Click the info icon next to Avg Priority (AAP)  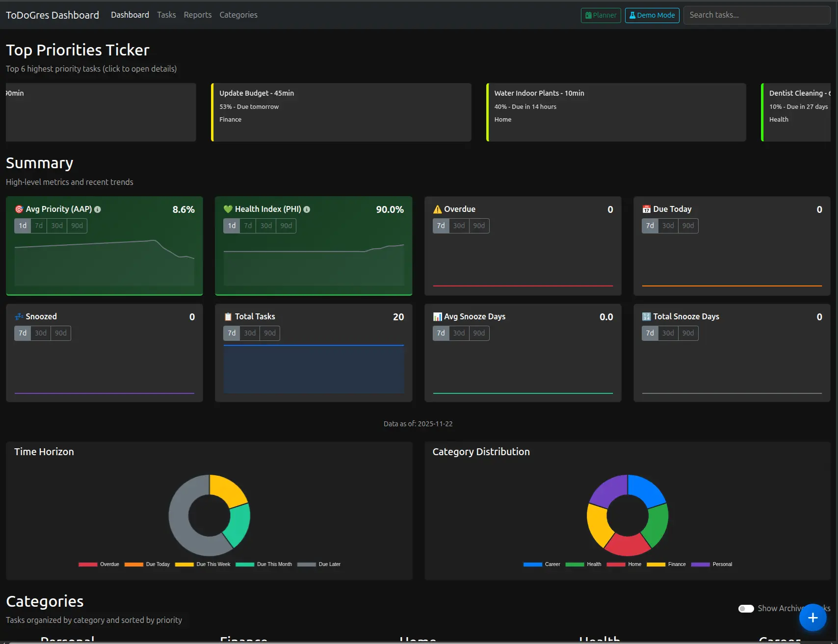pos(97,209)
